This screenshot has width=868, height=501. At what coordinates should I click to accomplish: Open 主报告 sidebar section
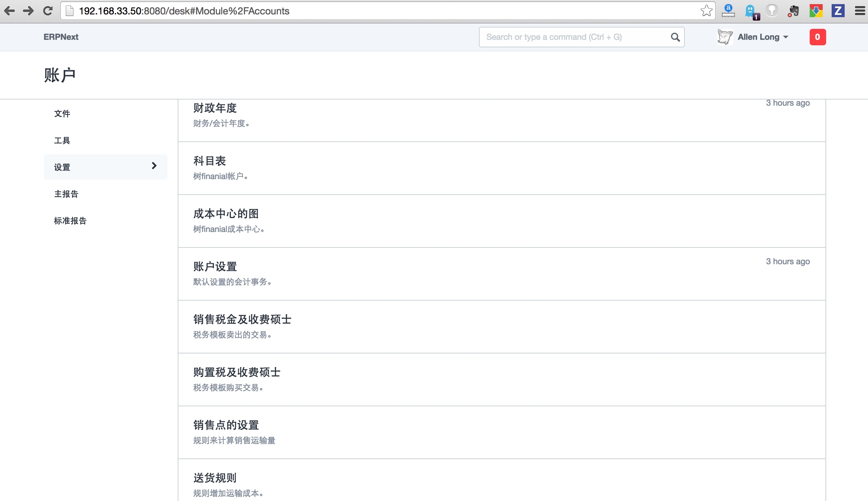(x=67, y=194)
